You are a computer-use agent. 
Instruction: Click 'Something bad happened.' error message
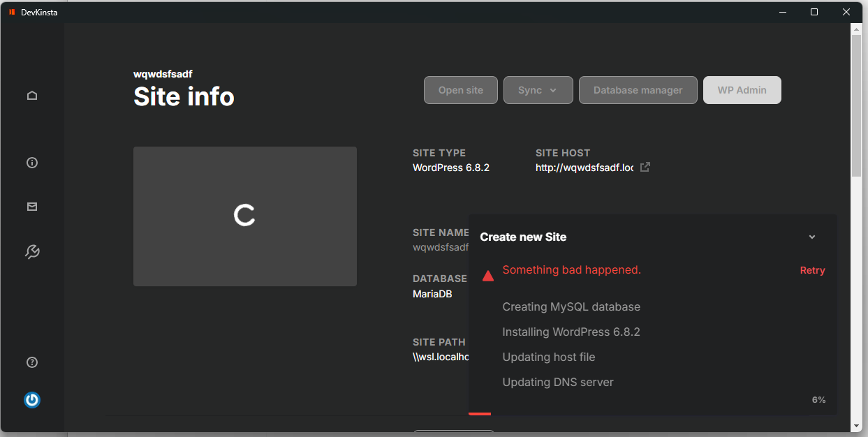coord(572,270)
